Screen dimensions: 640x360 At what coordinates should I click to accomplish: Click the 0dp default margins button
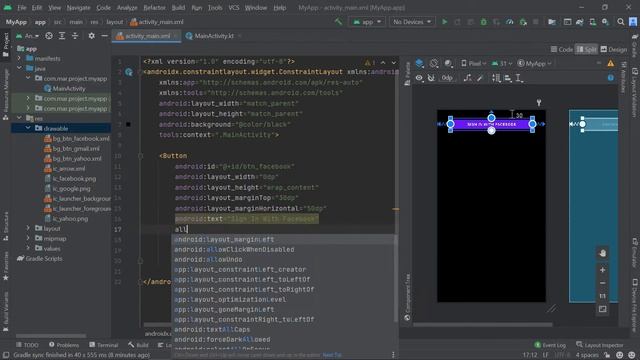click(x=447, y=78)
